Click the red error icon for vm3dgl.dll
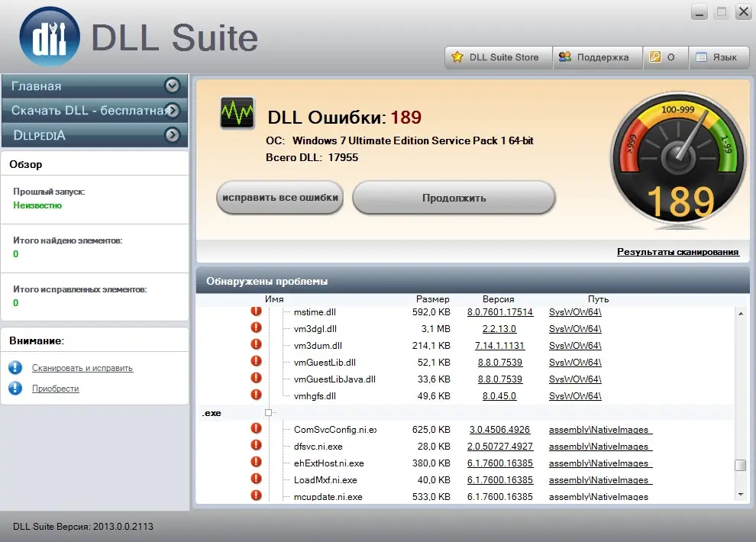Viewport: 756px width, 542px height. point(256,327)
